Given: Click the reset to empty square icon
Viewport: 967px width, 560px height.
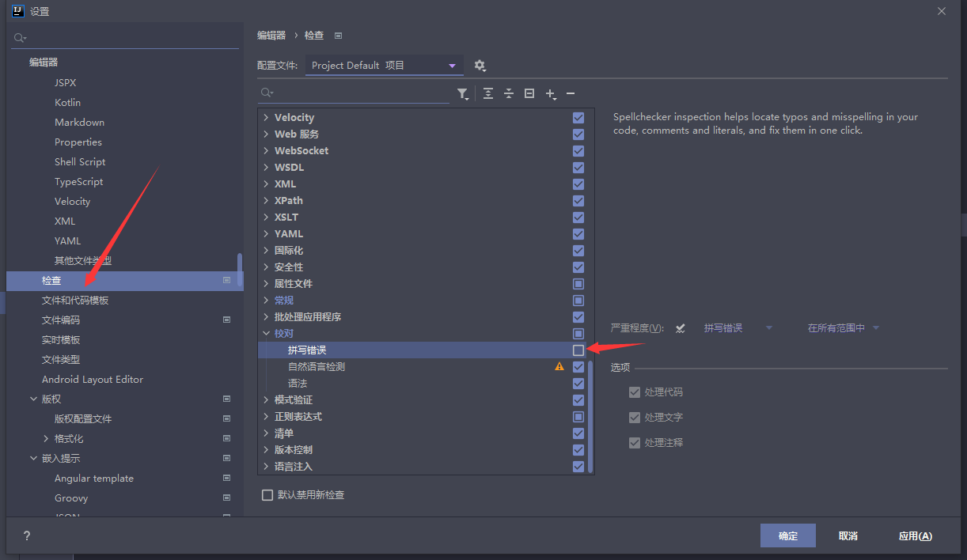Looking at the screenshot, I should click(x=529, y=94).
